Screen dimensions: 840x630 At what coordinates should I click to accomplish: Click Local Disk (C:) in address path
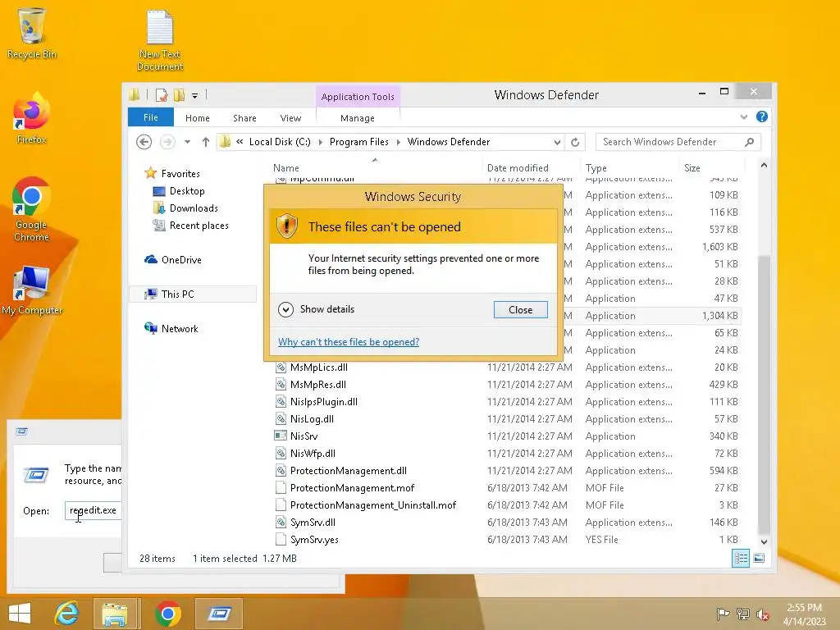280,142
